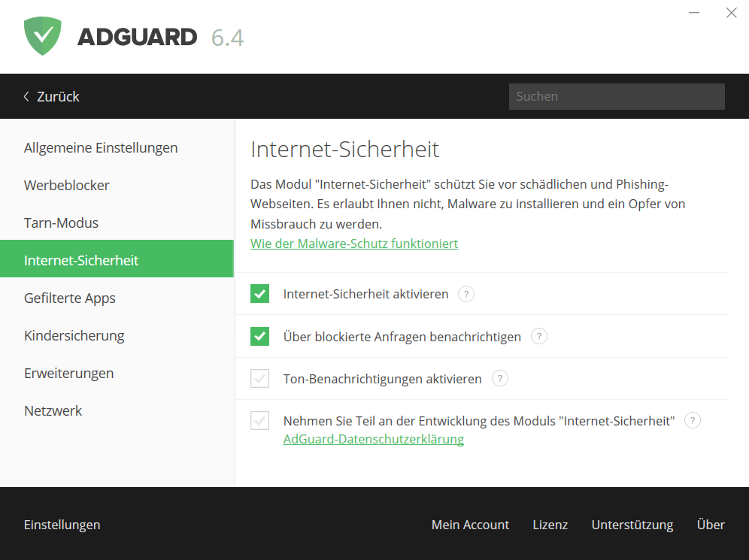The width and height of the screenshot is (749, 560).
Task: Uncheck Über blockierte Anfragen benachrichtigen
Action: point(260,336)
